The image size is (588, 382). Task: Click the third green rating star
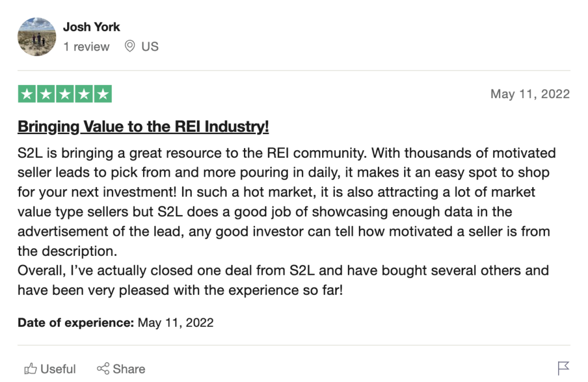65,94
